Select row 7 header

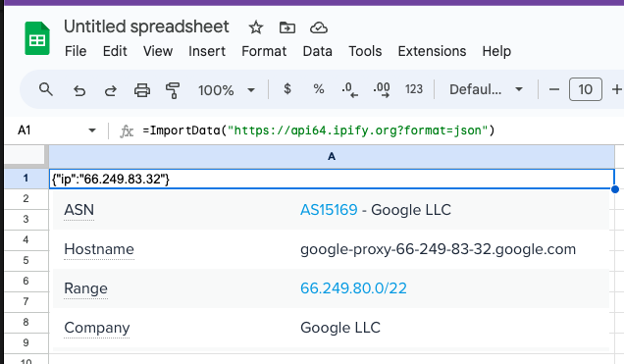click(x=26, y=301)
